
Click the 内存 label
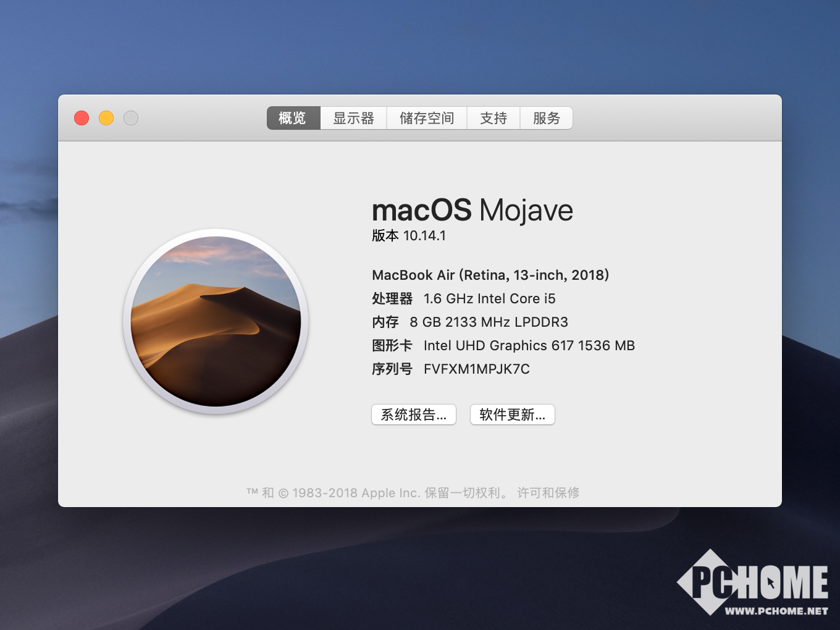(x=385, y=322)
